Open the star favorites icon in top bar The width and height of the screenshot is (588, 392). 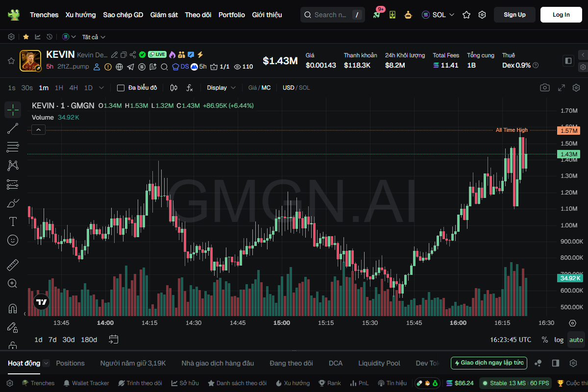tap(466, 15)
